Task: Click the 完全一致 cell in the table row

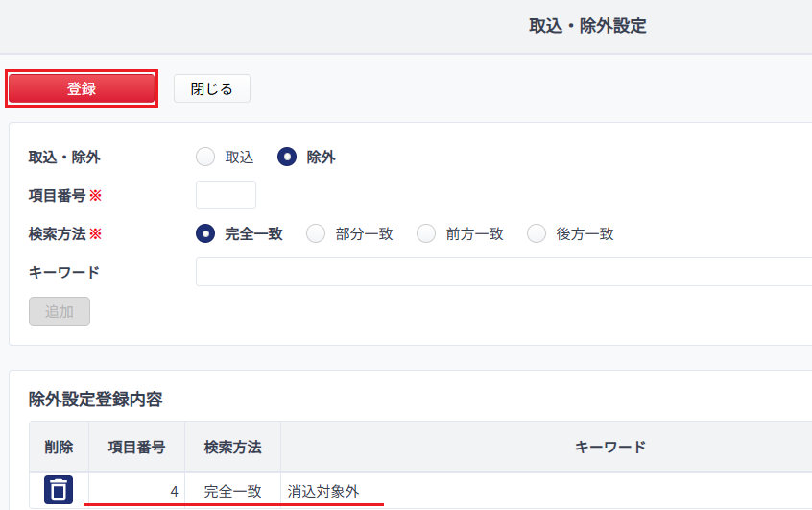Action: [232, 491]
